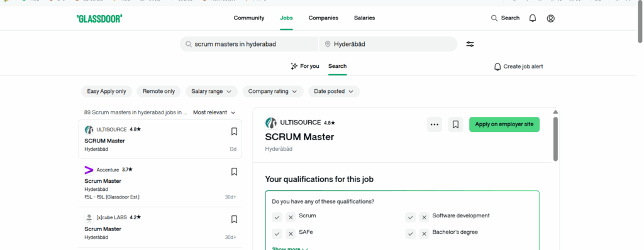Open the ULTISOURCE SCRUM Master job title
644x250 pixels.
[x=104, y=141]
